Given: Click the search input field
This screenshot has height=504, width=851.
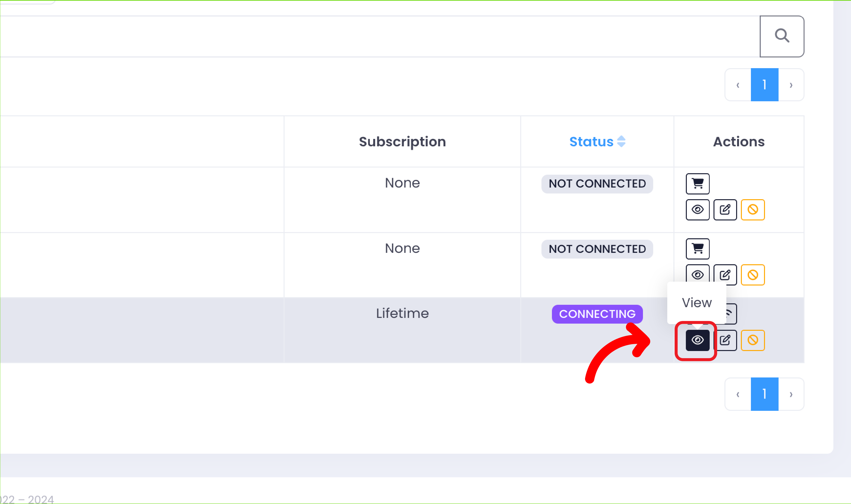Looking at the screenshot, I should (x=373, y=36).
